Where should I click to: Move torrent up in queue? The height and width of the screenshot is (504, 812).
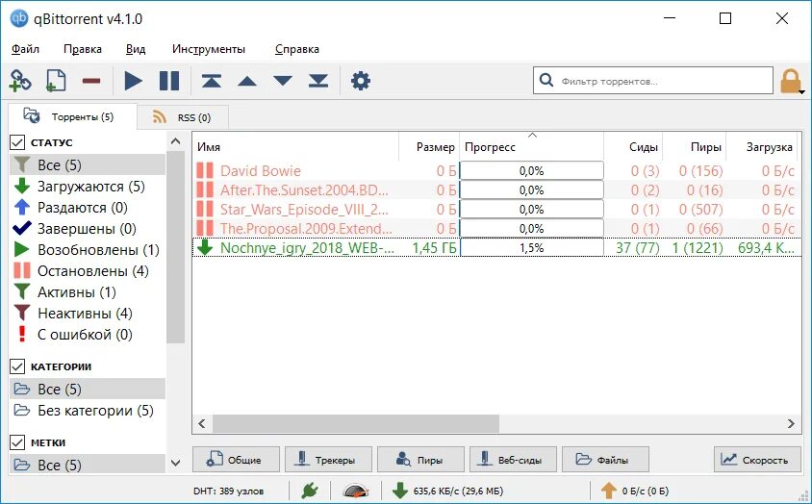click(x=247, y=81)
